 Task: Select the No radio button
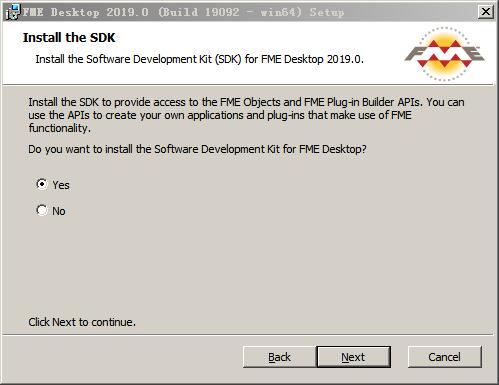coord(42,210)
